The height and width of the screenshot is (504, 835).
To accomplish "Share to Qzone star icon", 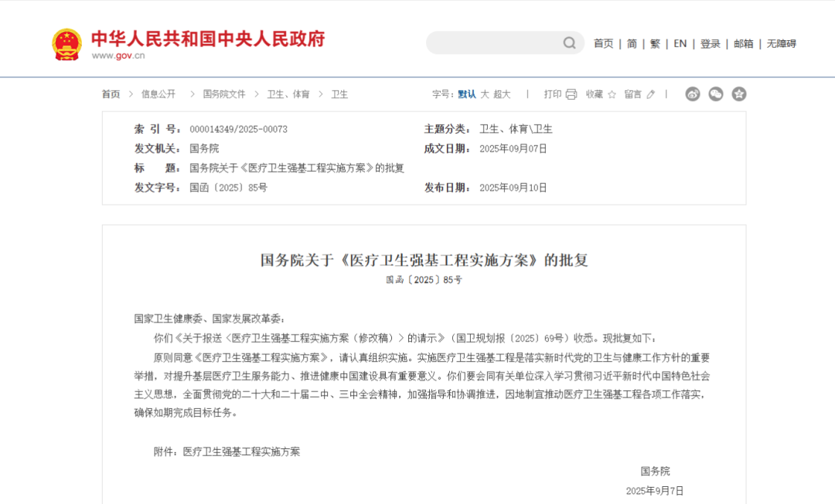I will tap(739, 94).
